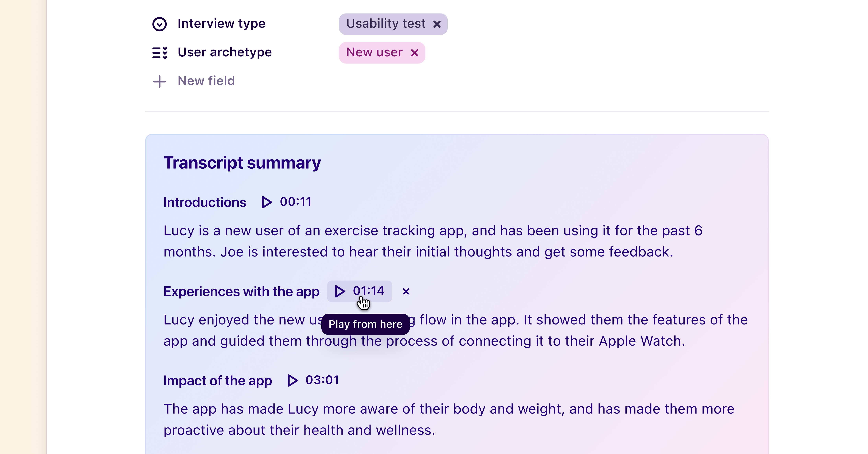Jump to the 03:01 timestamp
Viewport: 868px width, 454px height.
(x=322, y=380)
